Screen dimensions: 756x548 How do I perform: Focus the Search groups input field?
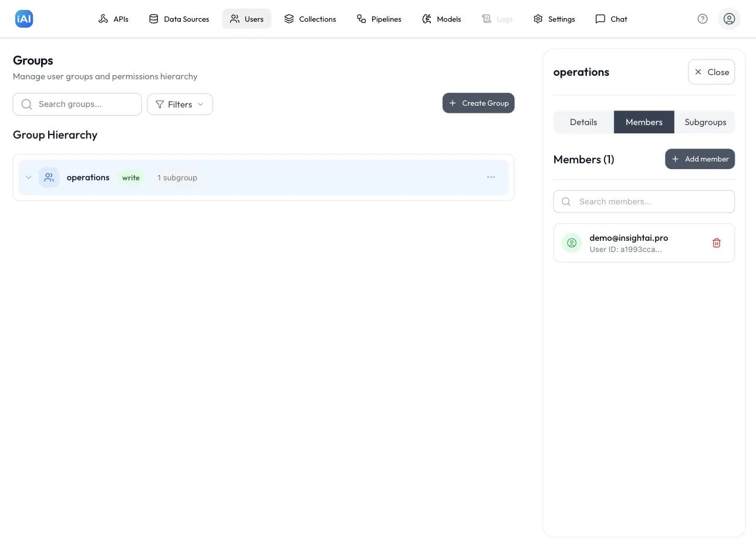coord(77,104)
